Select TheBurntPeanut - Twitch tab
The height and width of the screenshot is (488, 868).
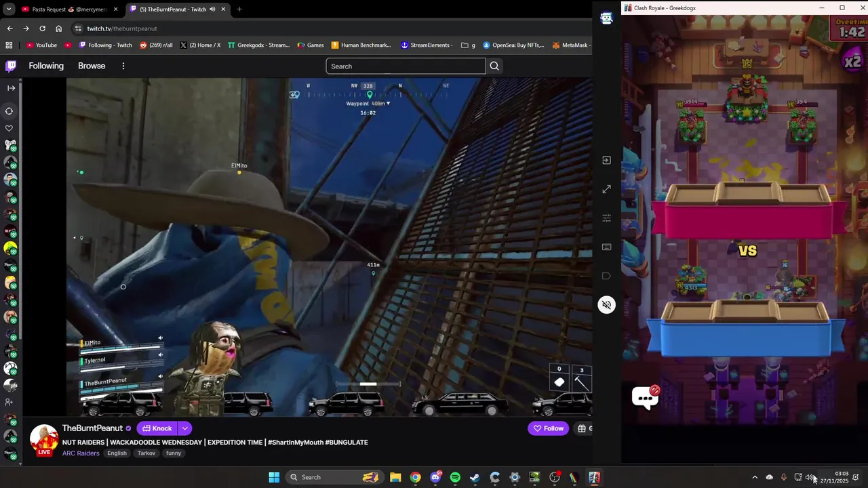178,9
